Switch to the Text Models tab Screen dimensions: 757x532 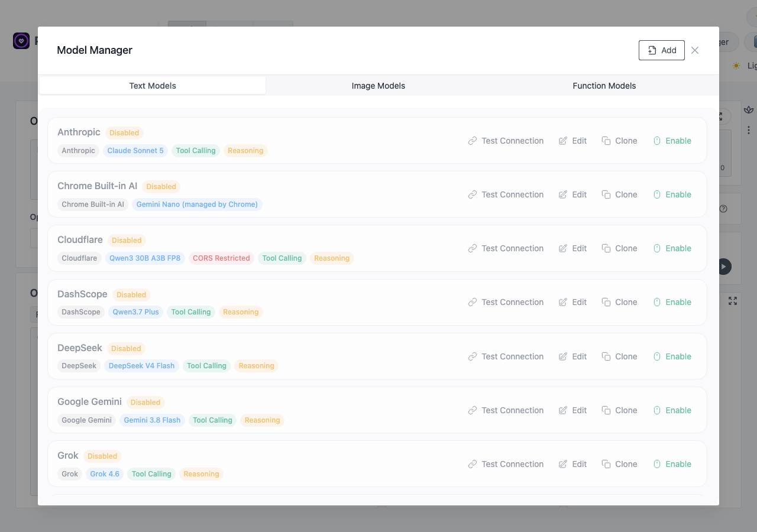point(153,86)
